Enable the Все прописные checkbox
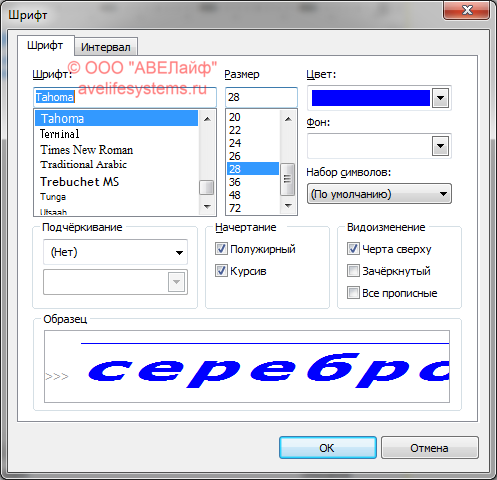Screen dimensions: 497x480 coord(353,293)
